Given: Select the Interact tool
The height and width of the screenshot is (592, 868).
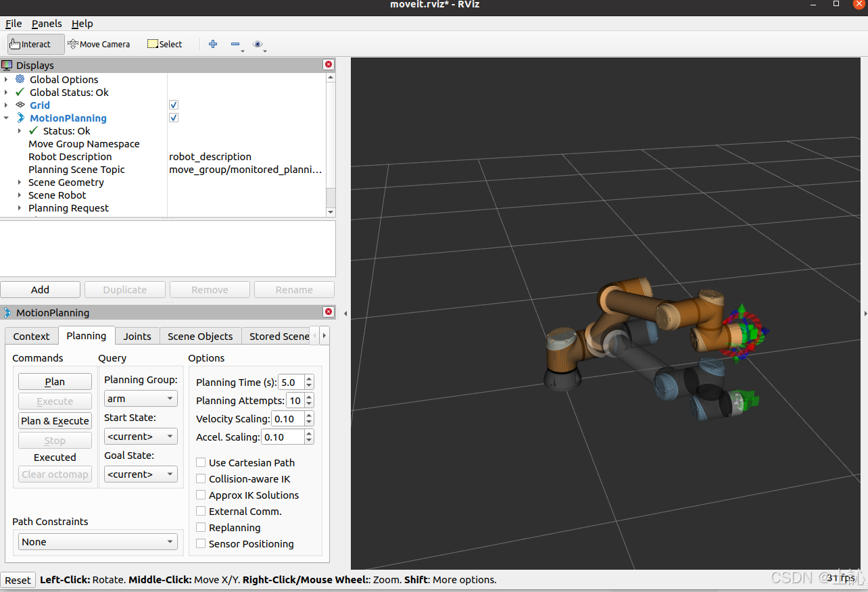Looking at the screenshot, I should pyautogui.click(x=36, y=44).
